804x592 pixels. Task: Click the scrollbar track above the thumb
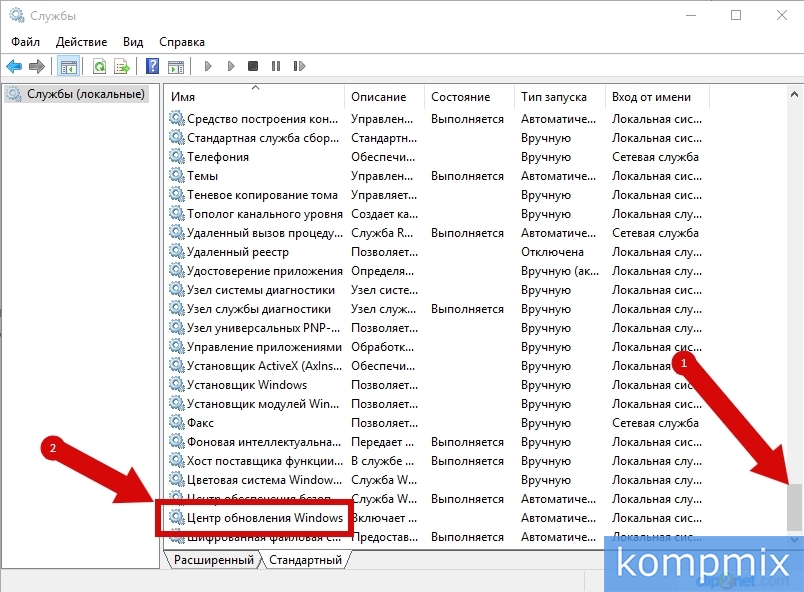[794, 292]
